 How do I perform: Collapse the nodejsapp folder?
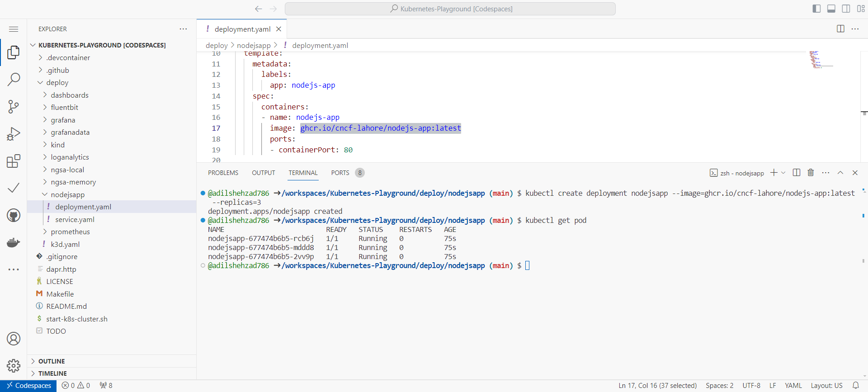coord(45,194)
